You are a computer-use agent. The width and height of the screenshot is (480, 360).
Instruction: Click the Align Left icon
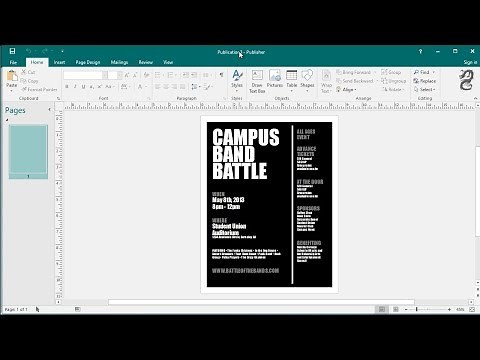click(158, 87)
